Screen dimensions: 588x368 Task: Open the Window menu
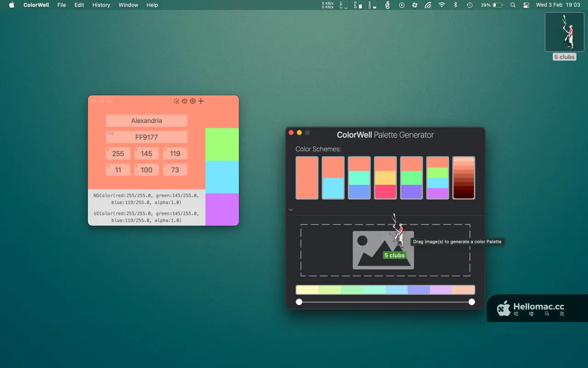(x=129, y=5)
